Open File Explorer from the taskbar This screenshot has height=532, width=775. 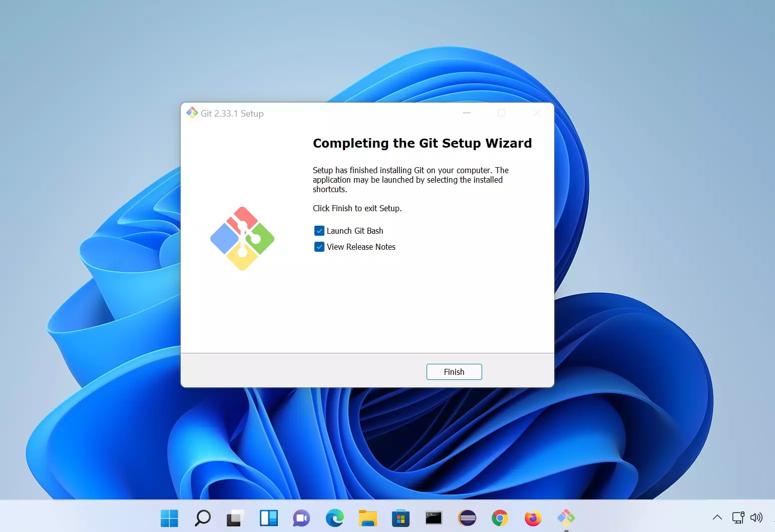(367, 518)
